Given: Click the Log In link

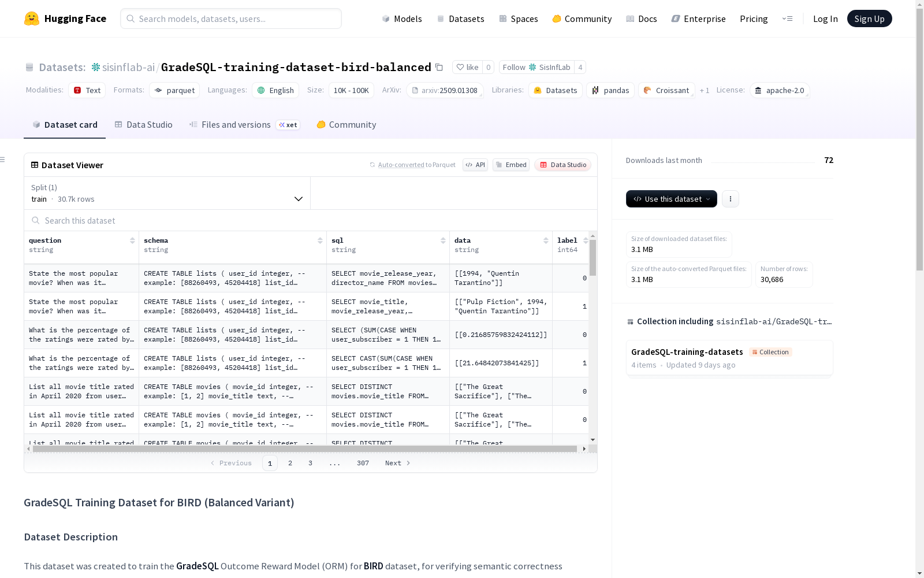Looking at the screenshot, I should 825,18.
